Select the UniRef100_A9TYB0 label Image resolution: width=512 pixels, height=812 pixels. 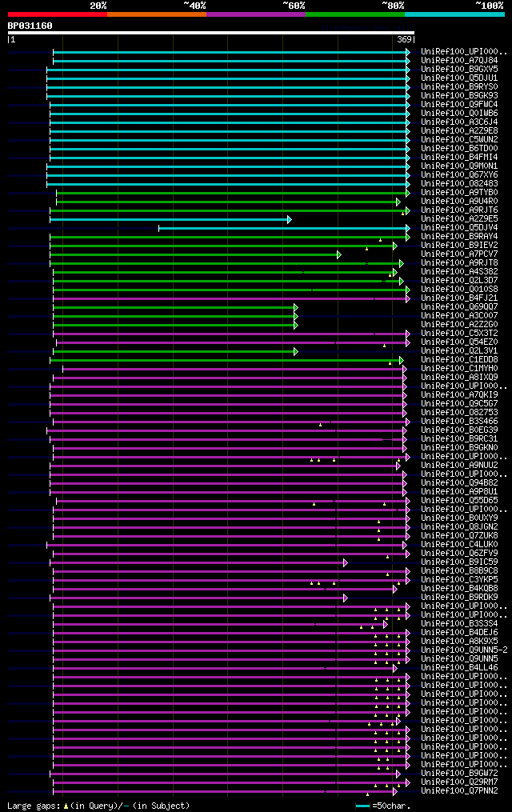(x=460, y=193)
